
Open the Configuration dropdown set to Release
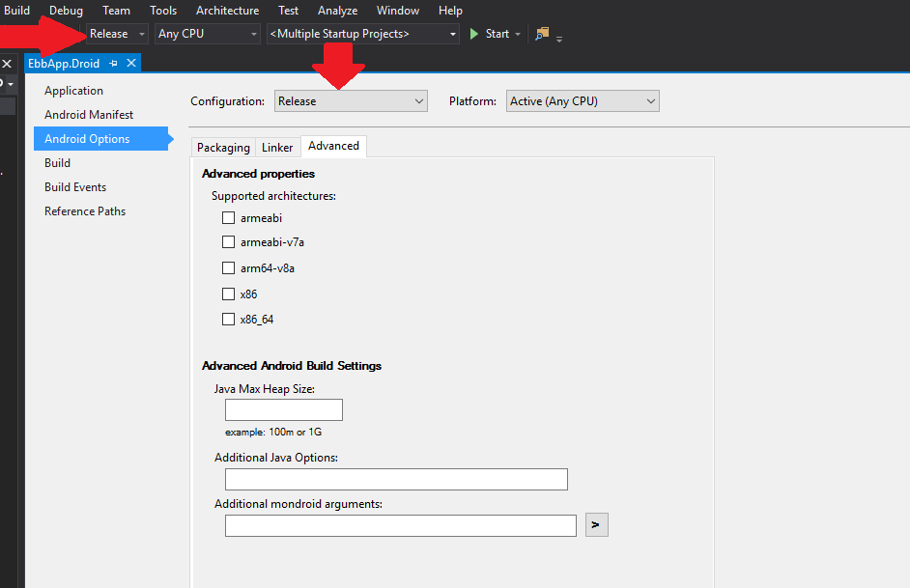tap(351, 100)
